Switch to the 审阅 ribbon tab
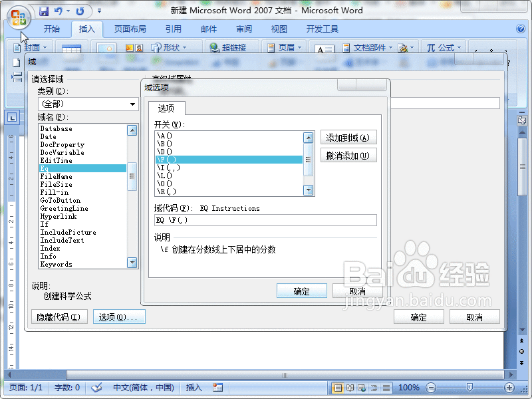The width and height of the screenshot is (532, 399). (243, 29)
